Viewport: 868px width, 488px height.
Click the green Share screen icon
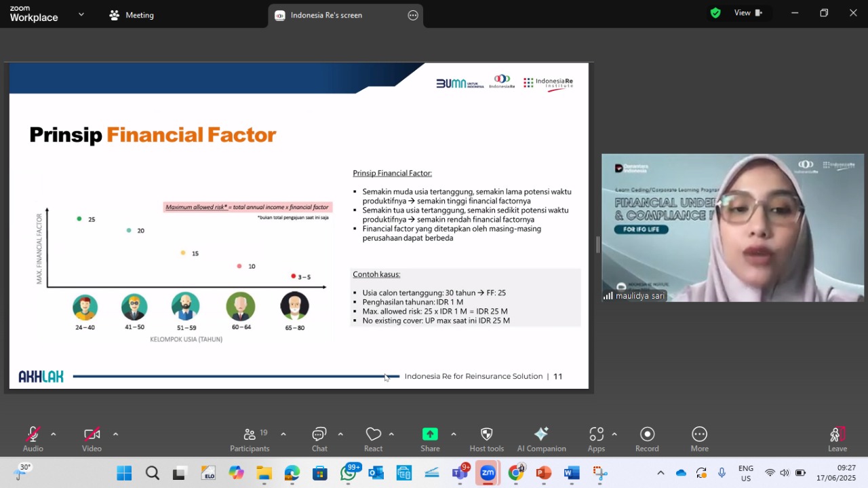[x=430, y=434]
